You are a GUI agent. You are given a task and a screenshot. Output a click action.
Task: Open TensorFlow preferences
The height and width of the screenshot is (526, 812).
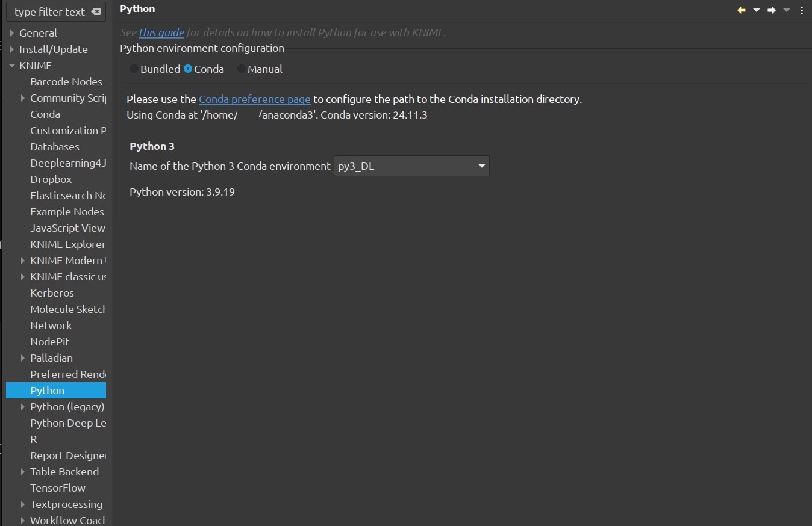click(58, 488)
